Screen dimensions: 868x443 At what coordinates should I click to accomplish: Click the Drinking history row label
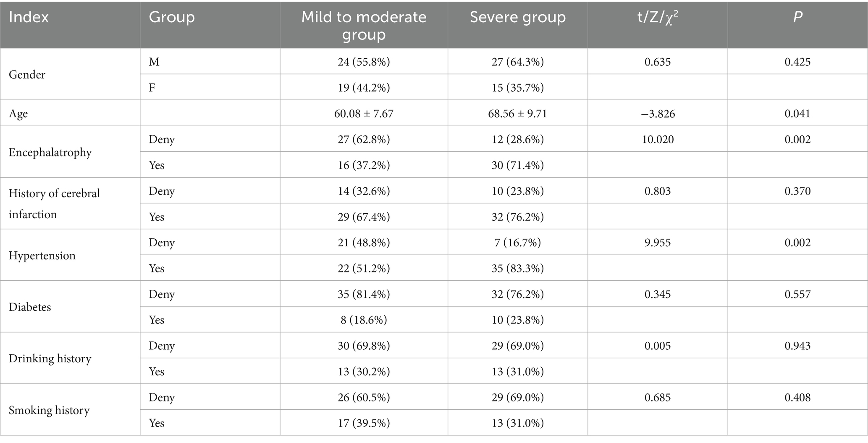click(50, 359)
